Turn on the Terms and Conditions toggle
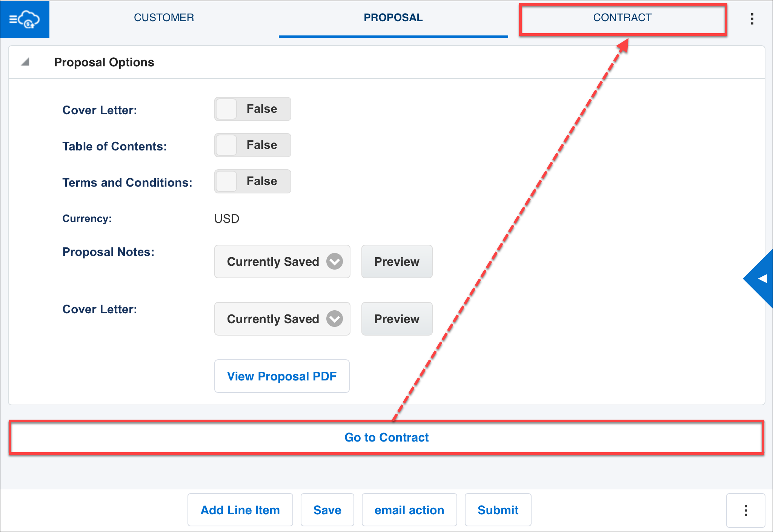773x532 pixels. coord(252,181)
